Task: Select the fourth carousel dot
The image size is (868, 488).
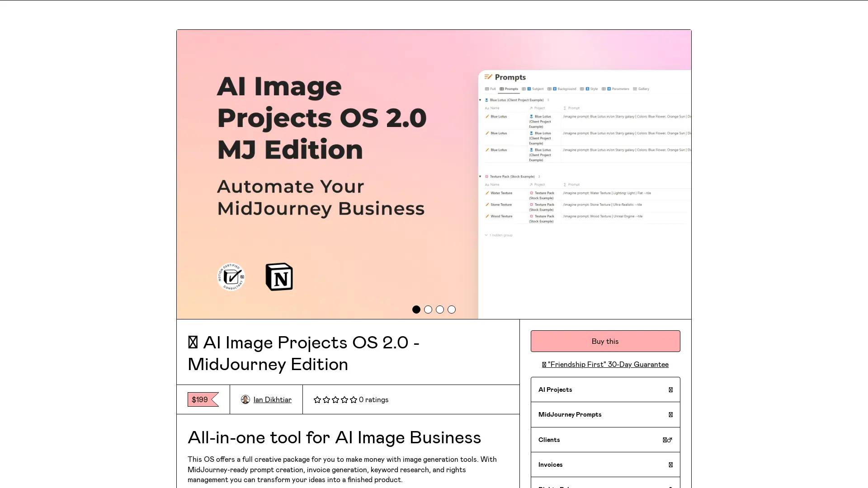Action: coord(452,310)
